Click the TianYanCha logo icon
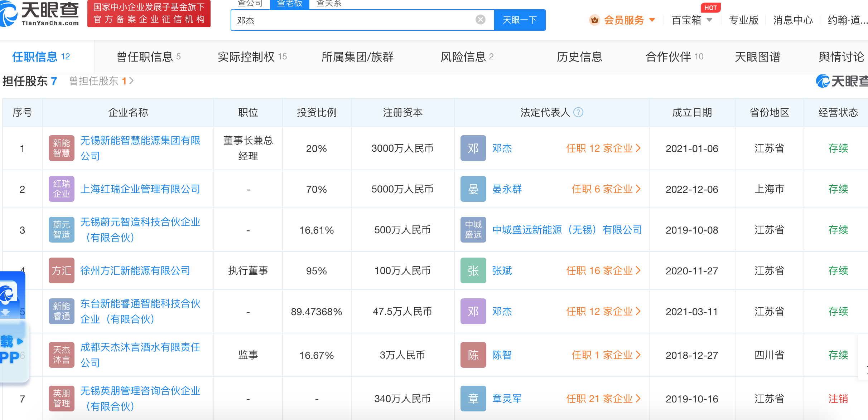Viewport: 868px width, 420px height. point(9,14)
